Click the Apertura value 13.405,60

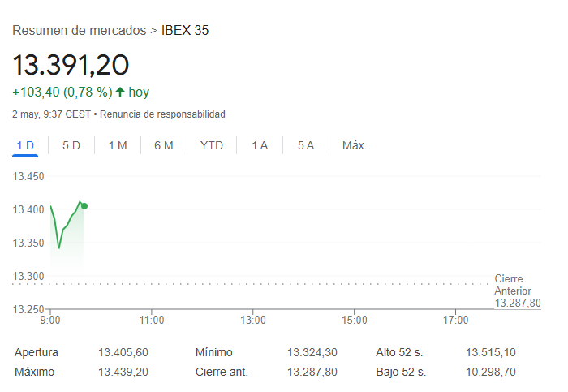click(x=123, y=352)
